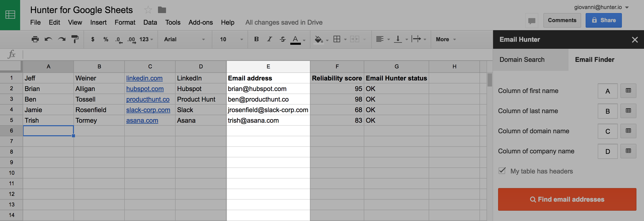Switch to Email Finder tab
Screen dimensions: 644x221
(x=606, y=60)
